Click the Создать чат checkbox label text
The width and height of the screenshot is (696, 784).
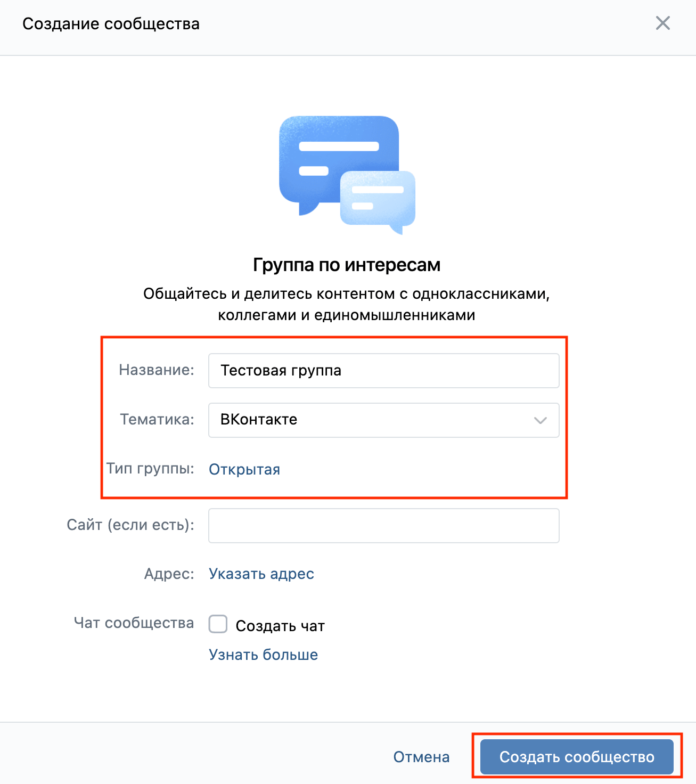tap(280, 626)
